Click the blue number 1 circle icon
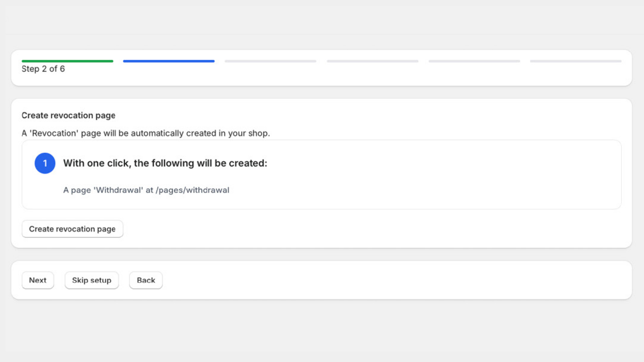 [45, 163]
